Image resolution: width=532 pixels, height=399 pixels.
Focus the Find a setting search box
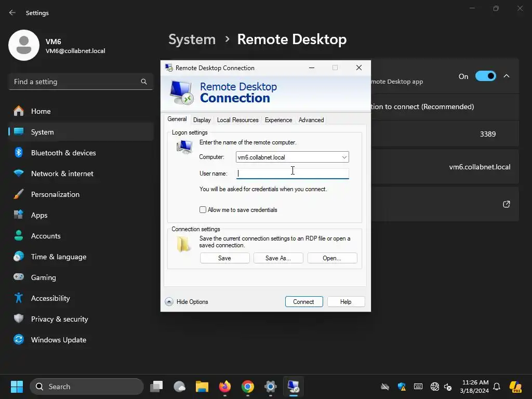click(x=81, y=82)
